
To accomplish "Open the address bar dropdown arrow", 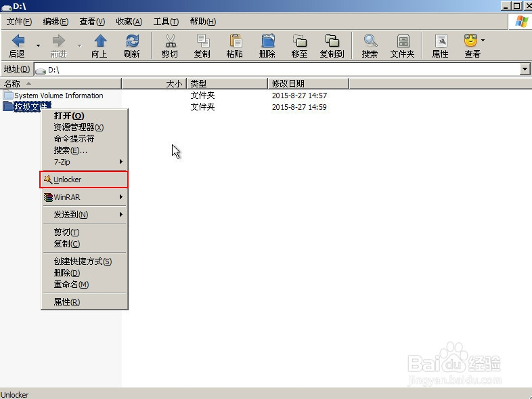I will 525,69.
